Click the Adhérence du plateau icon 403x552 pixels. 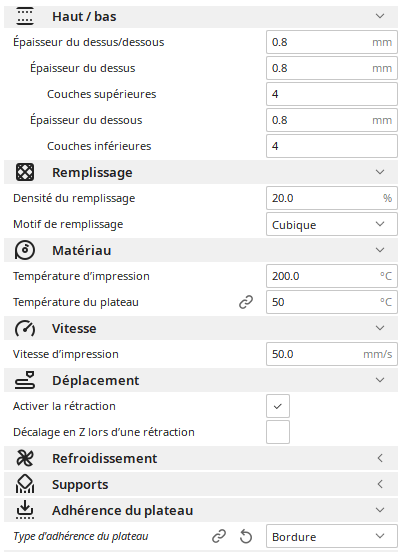(25, 510)
